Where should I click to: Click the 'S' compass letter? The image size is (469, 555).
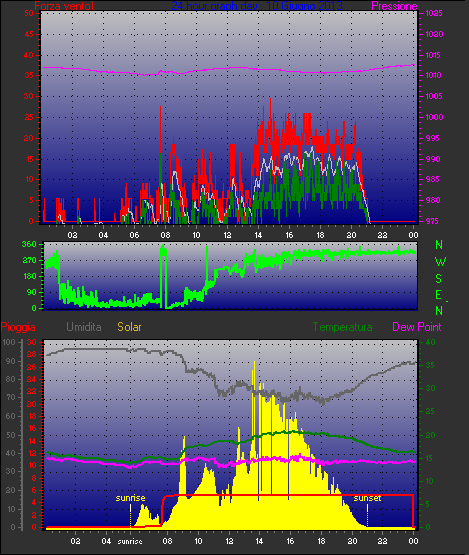click(x=439, y=279)
